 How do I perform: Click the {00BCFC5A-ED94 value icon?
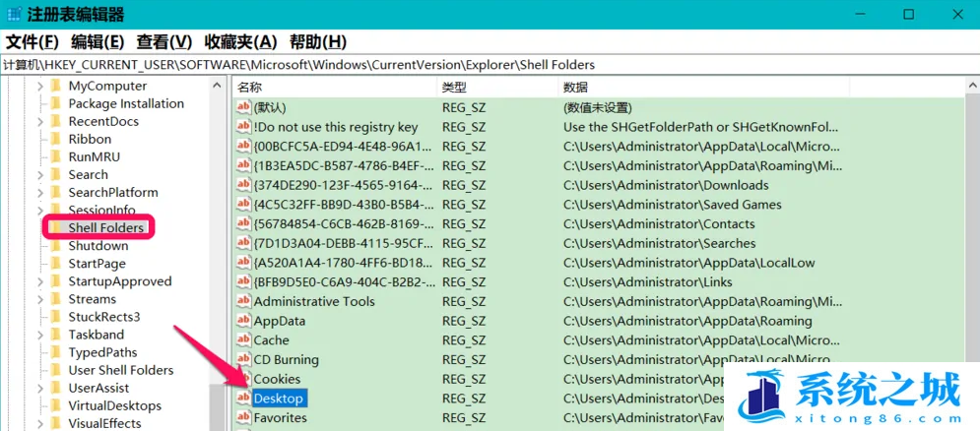pos(243,147)
